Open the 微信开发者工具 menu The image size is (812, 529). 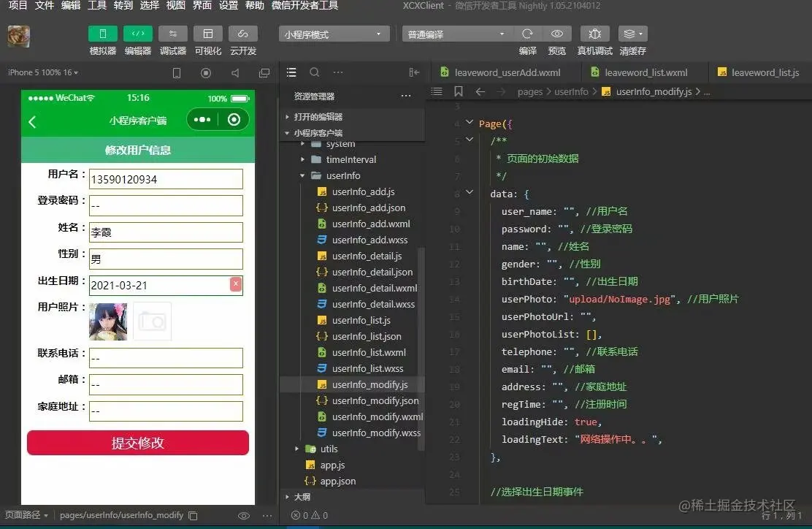click(x=304, y=5)
